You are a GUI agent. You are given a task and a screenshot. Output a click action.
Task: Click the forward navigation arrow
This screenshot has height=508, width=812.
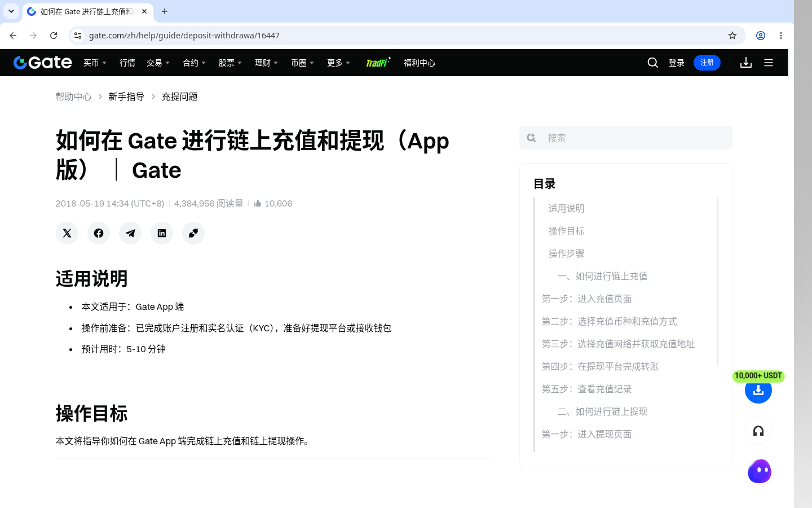[33, 36]
